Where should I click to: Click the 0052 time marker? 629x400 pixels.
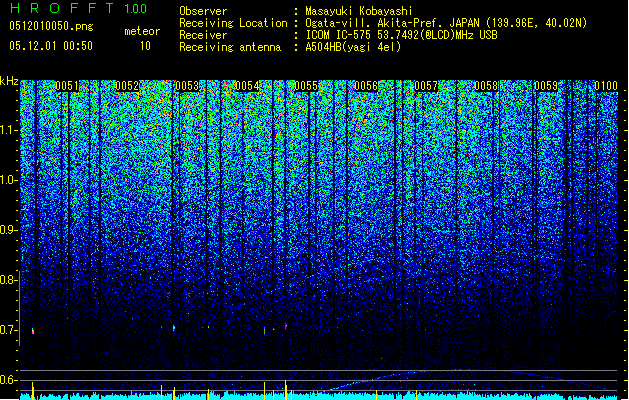tap(127, 86)
